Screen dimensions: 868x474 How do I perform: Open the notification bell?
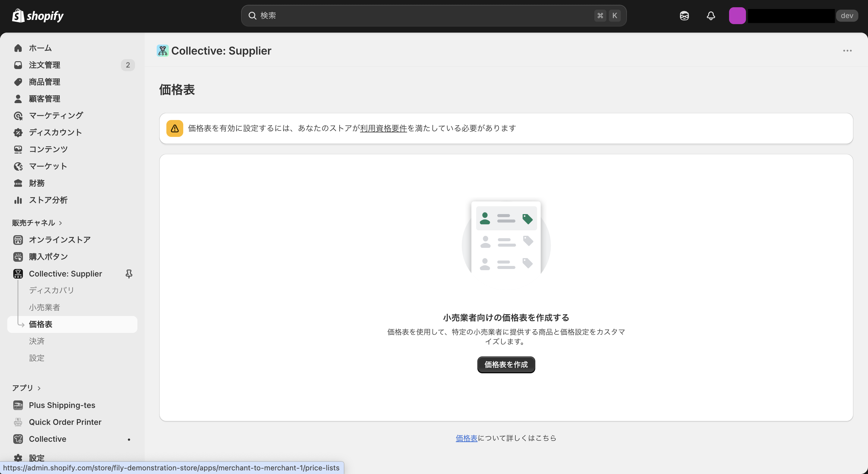click(x=711, y=15)
